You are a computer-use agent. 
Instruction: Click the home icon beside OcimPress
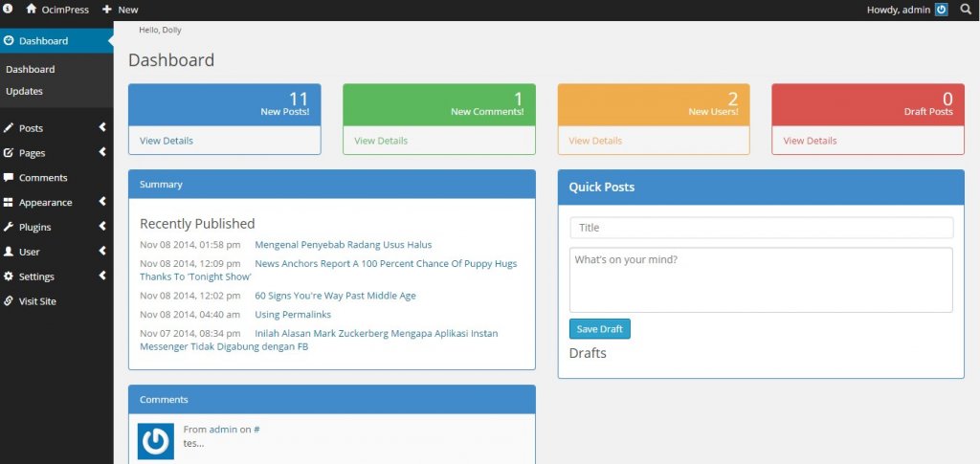tap(31, 10)
